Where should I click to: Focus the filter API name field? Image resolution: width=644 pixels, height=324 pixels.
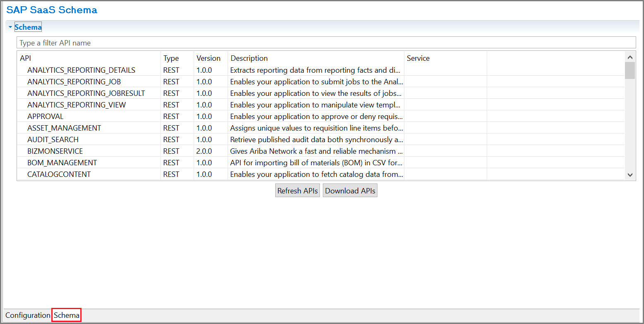pos(326,43)
